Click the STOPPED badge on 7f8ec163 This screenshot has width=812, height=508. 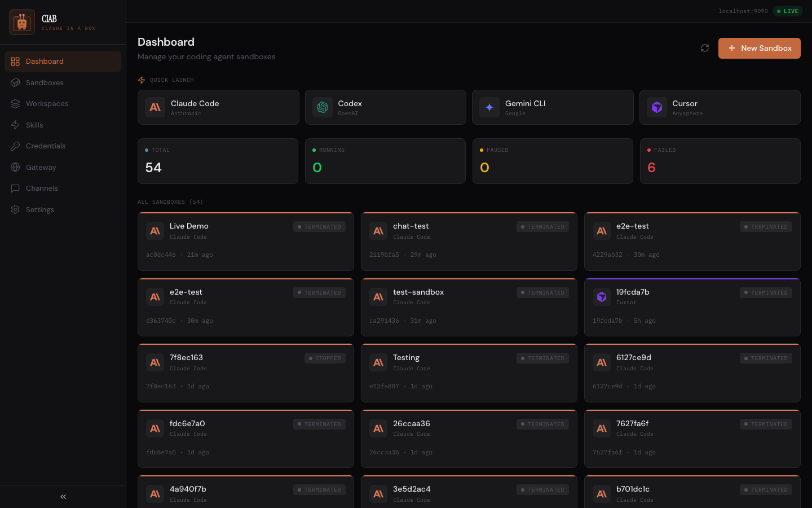point(325,358)
